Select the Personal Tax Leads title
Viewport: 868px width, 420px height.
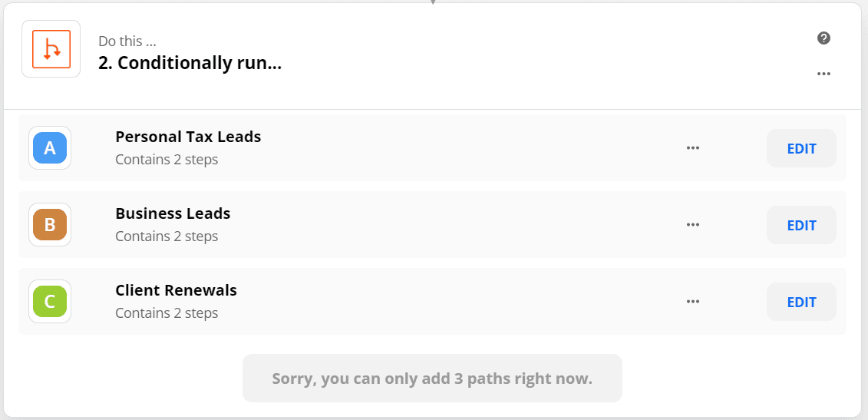coord(188,137)
